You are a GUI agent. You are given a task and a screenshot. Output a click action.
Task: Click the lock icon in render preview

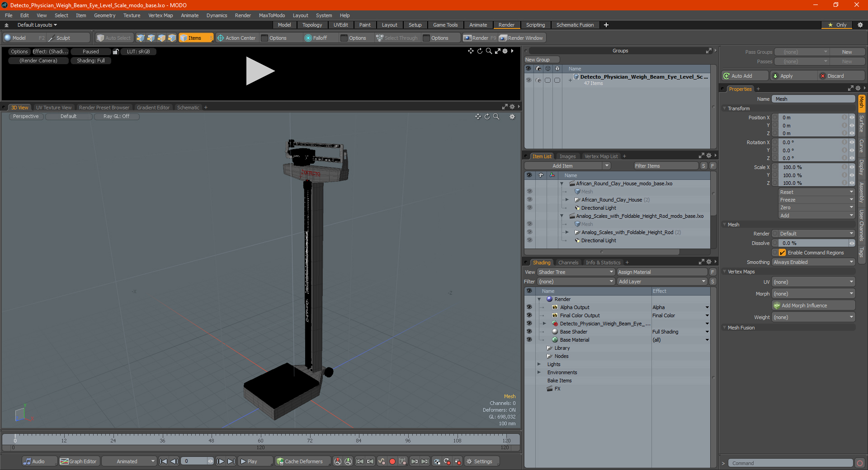pyautogui.click(x=116, y=52)
